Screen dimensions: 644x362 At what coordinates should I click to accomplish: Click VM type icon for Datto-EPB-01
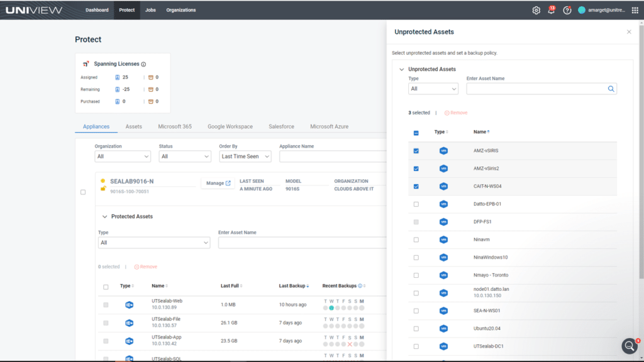[x=443, y=204]
